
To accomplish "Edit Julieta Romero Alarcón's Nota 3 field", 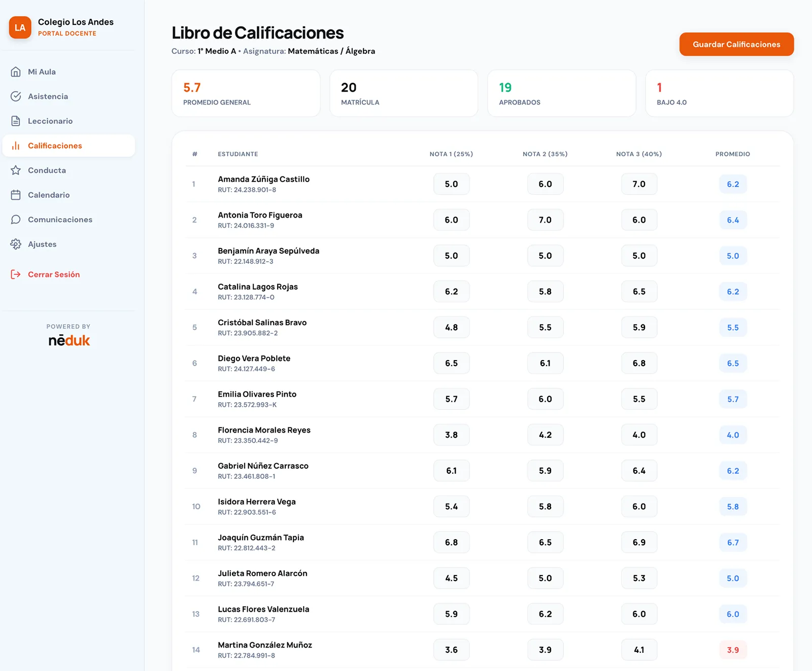I will pos(639,578).
